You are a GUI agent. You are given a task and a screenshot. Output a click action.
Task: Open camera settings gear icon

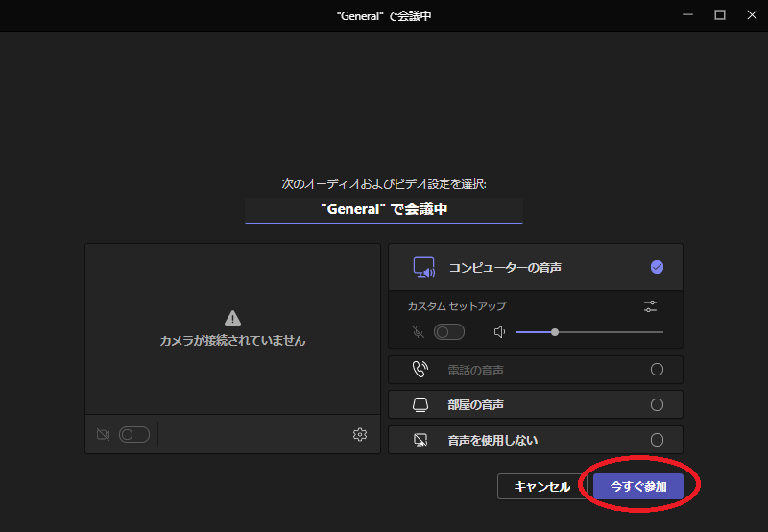click(360, 434)
